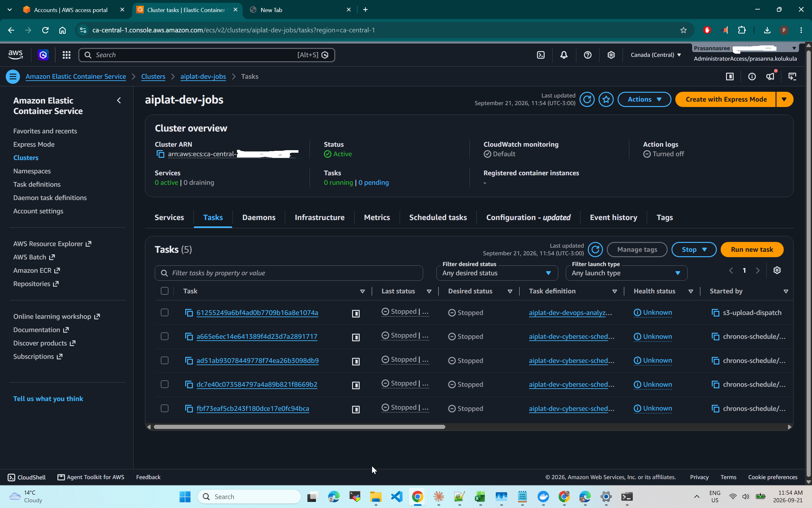Refresh the Tasks list
The height and width of the screenshot is (508, 812).
(595, 250)
